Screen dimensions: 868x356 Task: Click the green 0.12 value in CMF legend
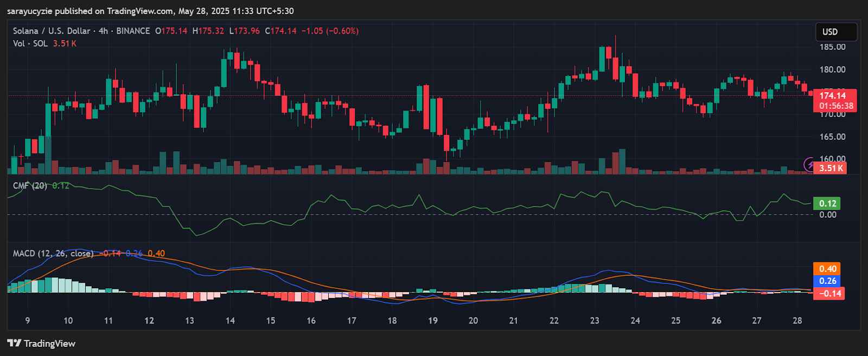(x=61, y=185)
